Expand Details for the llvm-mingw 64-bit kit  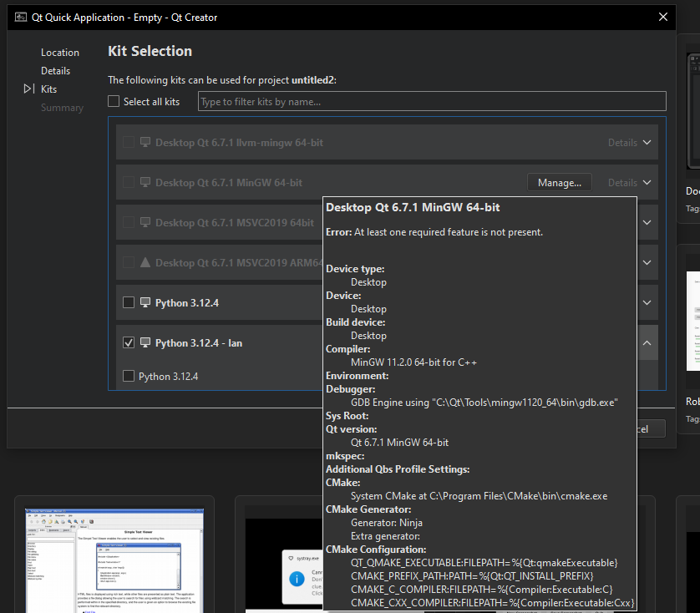pyautogui.click(x=630, y=143)
